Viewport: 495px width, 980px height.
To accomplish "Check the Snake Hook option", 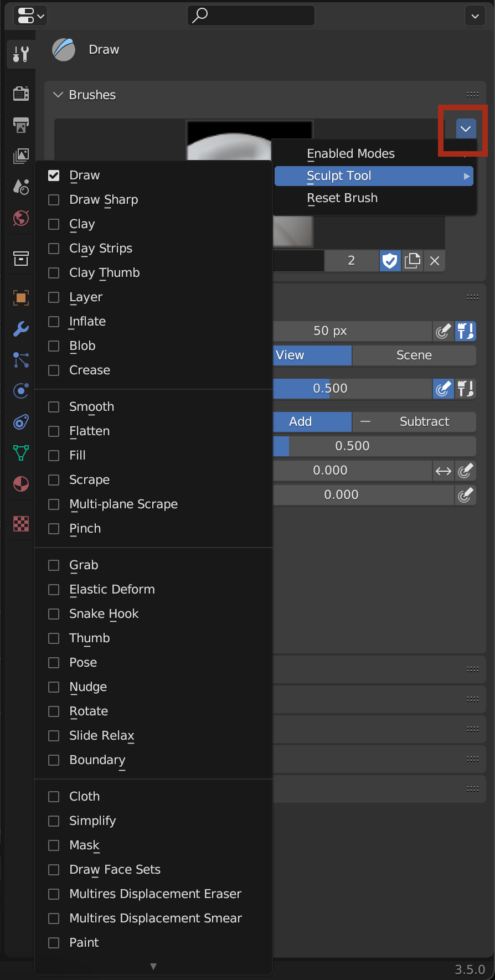I will tap(54, 614).
